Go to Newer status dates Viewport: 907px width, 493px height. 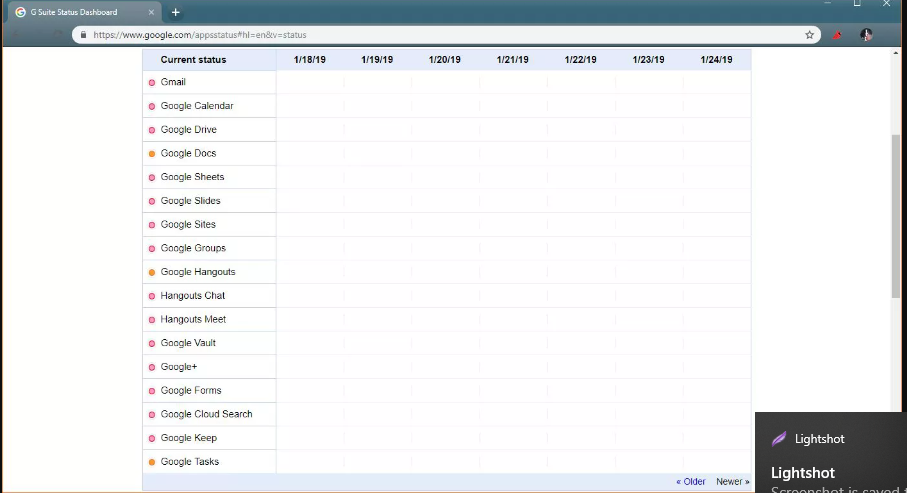732,481
